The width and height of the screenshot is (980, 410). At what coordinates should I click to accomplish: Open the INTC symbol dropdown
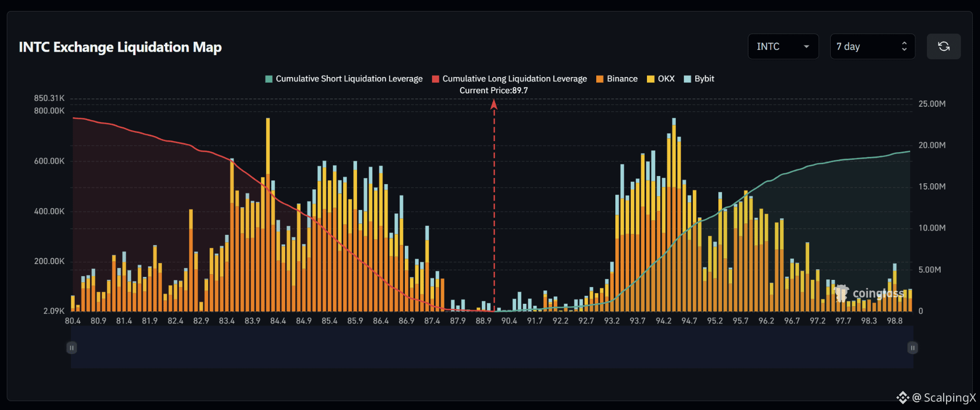tap(783, 46)
